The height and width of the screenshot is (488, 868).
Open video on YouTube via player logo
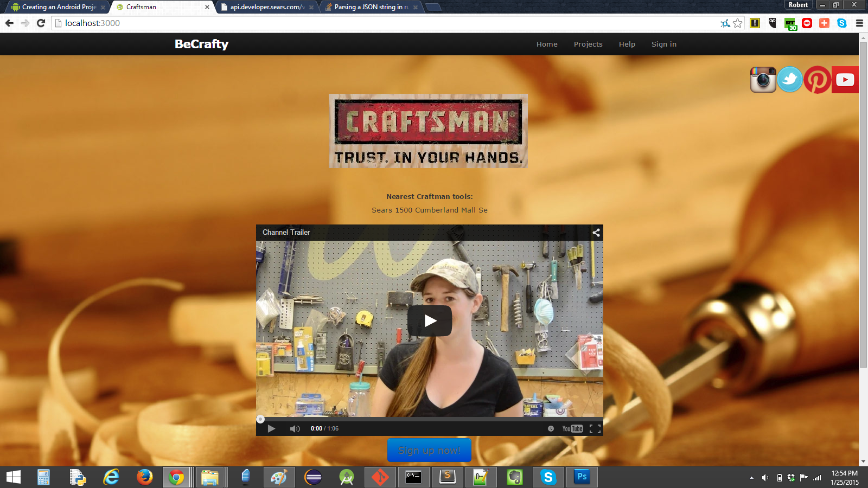[x=572, y=428]
